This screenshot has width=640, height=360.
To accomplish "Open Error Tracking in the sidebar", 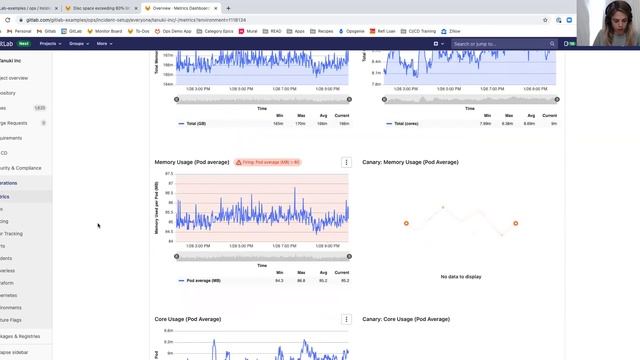I will [x=11, y=233].
